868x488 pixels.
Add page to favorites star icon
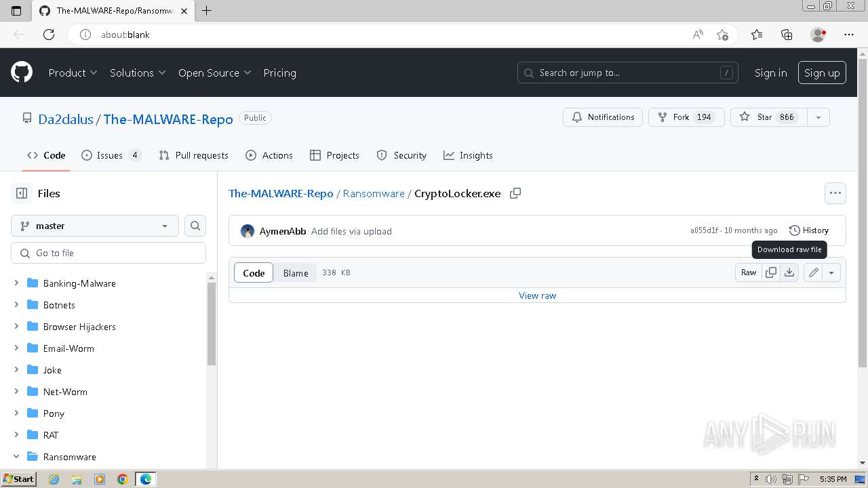722,35
